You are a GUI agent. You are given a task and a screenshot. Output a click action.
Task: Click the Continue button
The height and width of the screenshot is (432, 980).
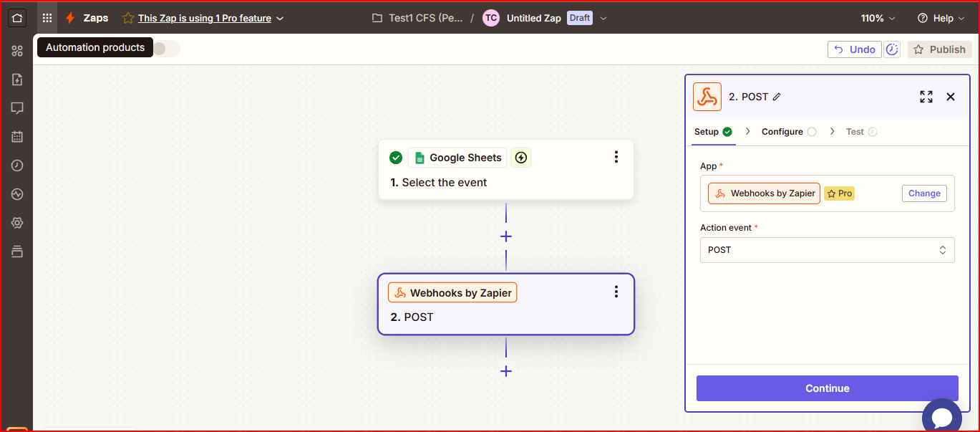click(827, 388)
